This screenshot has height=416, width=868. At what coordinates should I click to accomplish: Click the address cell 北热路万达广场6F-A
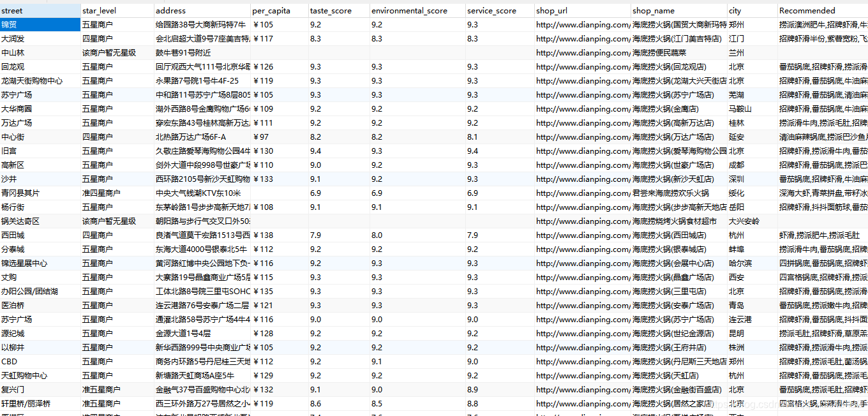(x=202, y=137)
